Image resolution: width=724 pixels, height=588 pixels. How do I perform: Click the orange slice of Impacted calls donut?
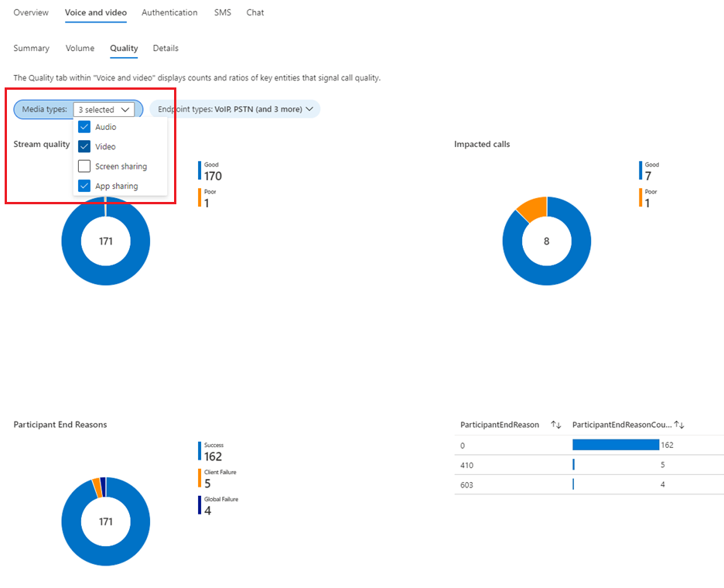coord(534,207)
